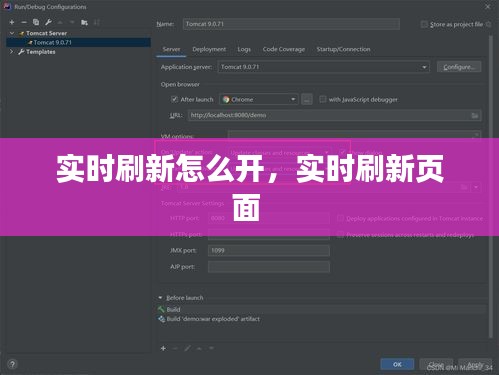Remove selected Before launch task
The image size is (499, 375).
point(175,348)
